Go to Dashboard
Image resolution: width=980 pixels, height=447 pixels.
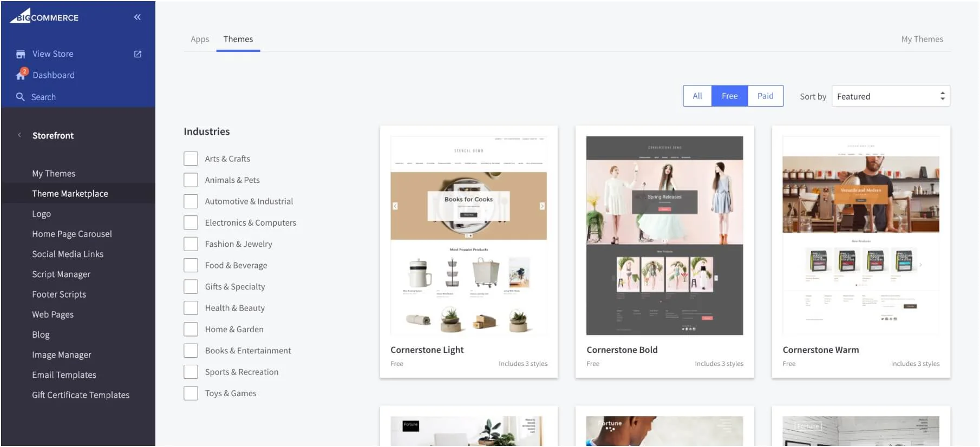pos(54,75)
